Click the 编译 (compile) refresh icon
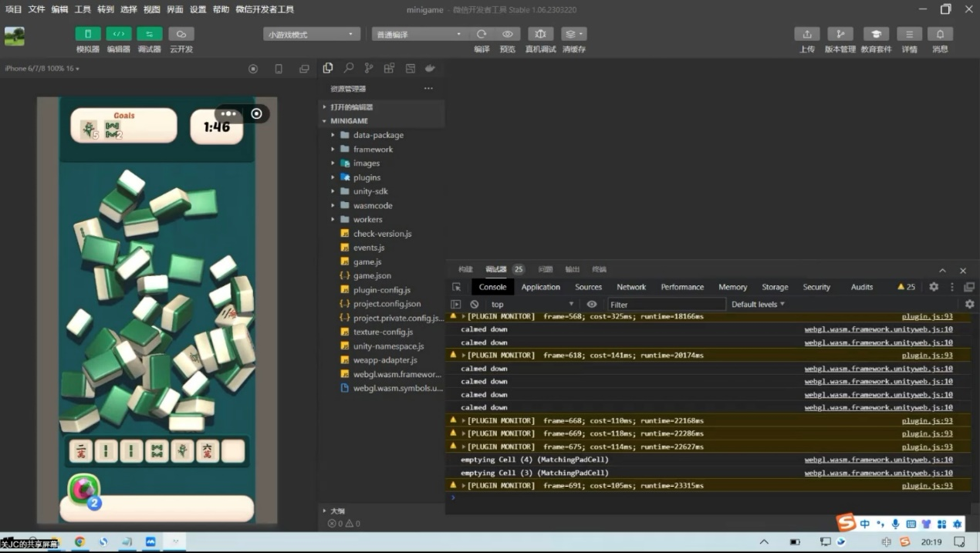Viewport: 980px width, 553px height. (482, 35)
